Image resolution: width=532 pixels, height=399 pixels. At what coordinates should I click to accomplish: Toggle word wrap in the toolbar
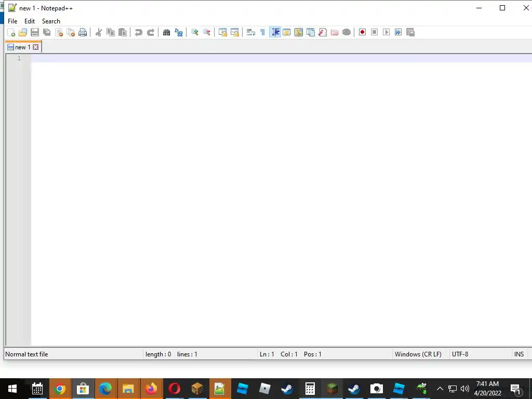click(x=251, y=32)
